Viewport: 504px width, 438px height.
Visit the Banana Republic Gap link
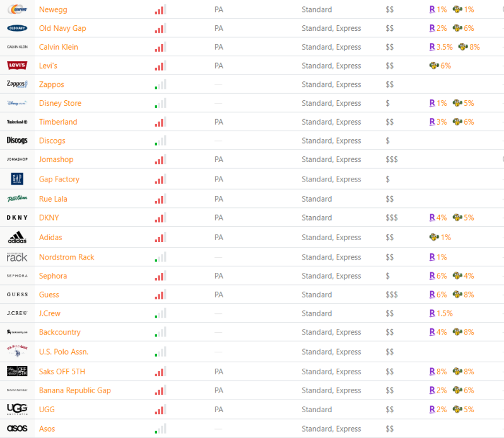[x=75, y=391]
